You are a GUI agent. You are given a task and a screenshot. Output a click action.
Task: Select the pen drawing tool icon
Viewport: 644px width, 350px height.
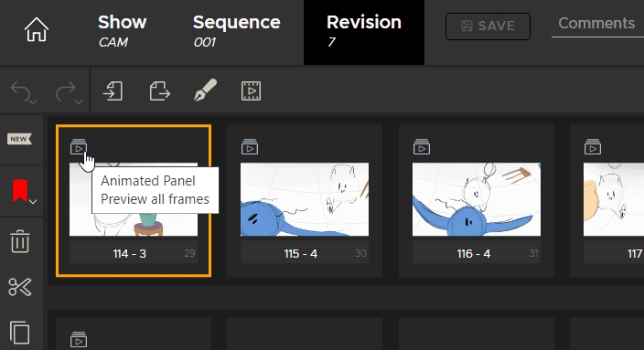point(205,90)
